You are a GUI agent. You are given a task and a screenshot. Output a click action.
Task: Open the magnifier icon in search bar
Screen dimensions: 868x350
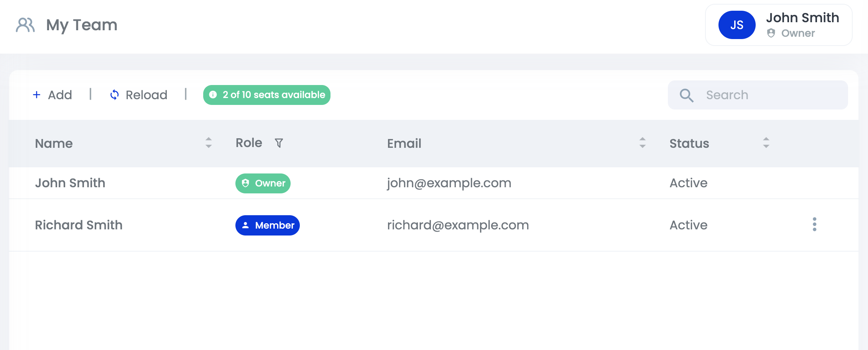pos(686,95)
